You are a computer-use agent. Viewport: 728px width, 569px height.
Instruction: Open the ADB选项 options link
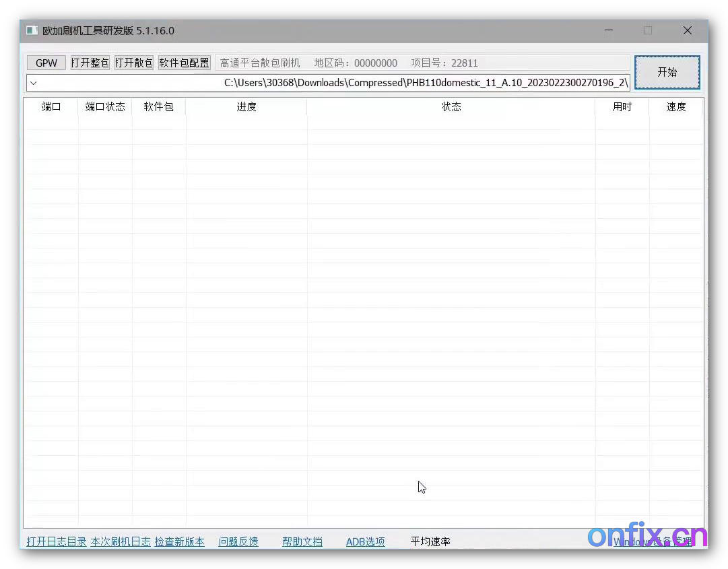click(x=365, y=541)
